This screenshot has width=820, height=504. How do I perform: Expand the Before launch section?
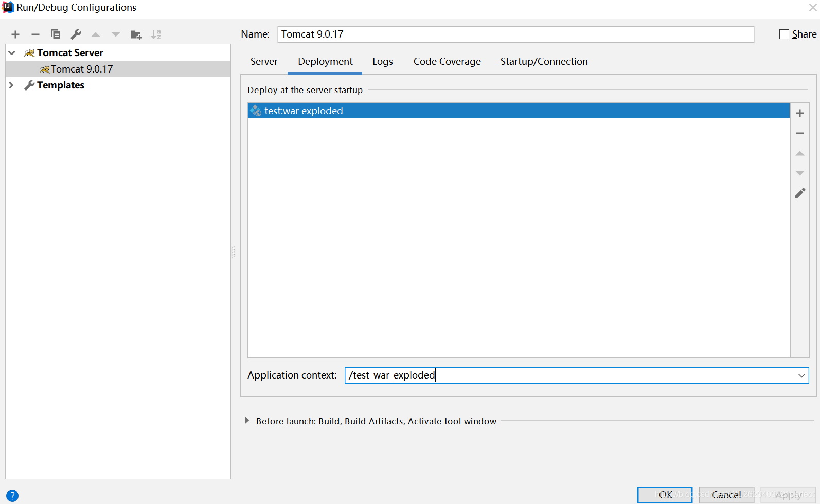click(x=247, y=421)
